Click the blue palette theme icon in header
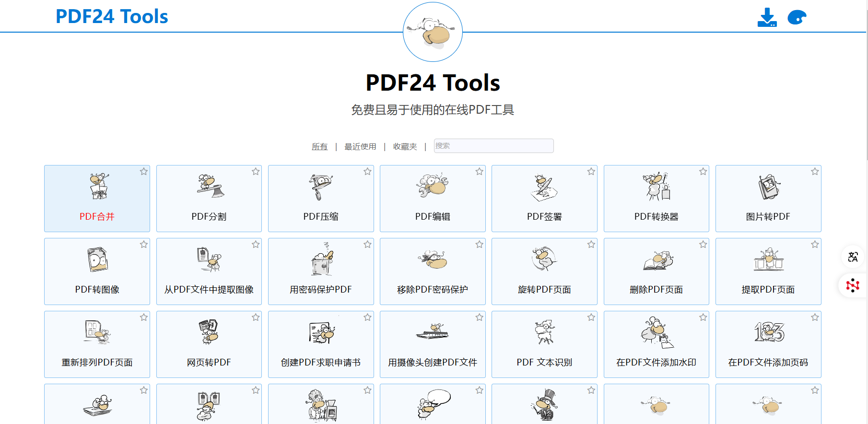 click(797, 18)
